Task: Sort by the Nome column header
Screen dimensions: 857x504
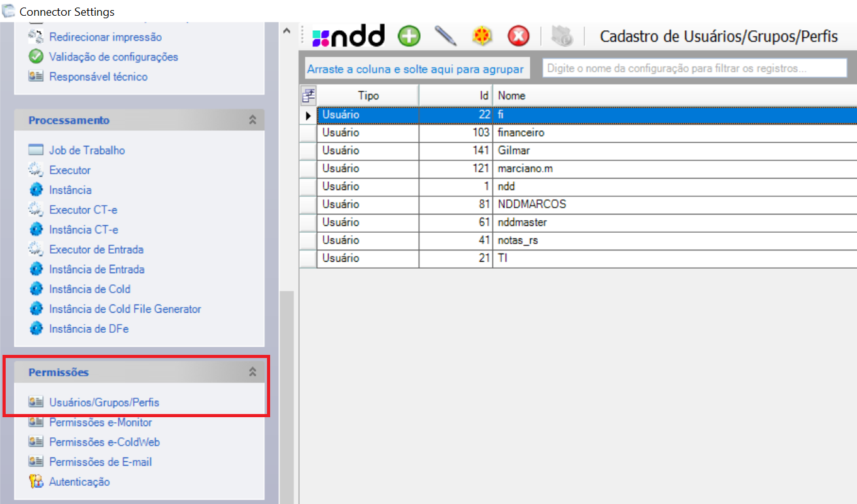Action: pyautogui.click(x=674, y=96)
